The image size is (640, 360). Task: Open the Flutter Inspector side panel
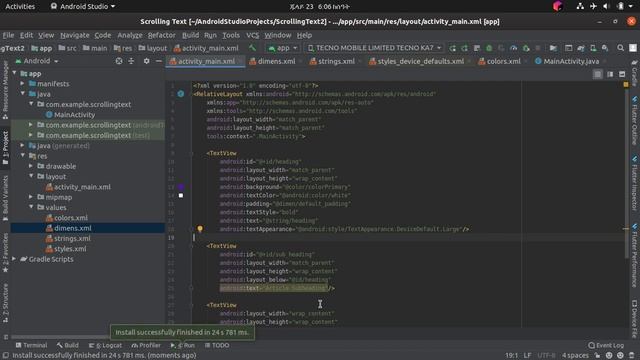tap(635, 183)
